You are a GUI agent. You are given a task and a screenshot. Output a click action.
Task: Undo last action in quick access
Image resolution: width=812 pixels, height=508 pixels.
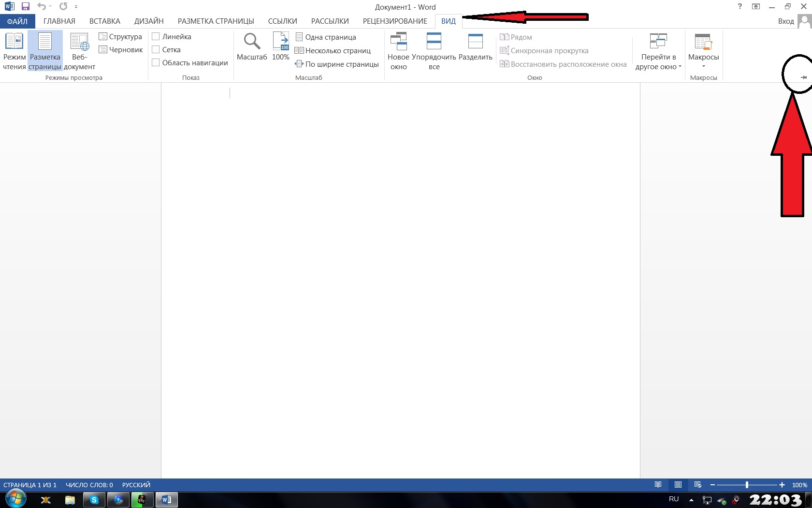coord(42,7)
